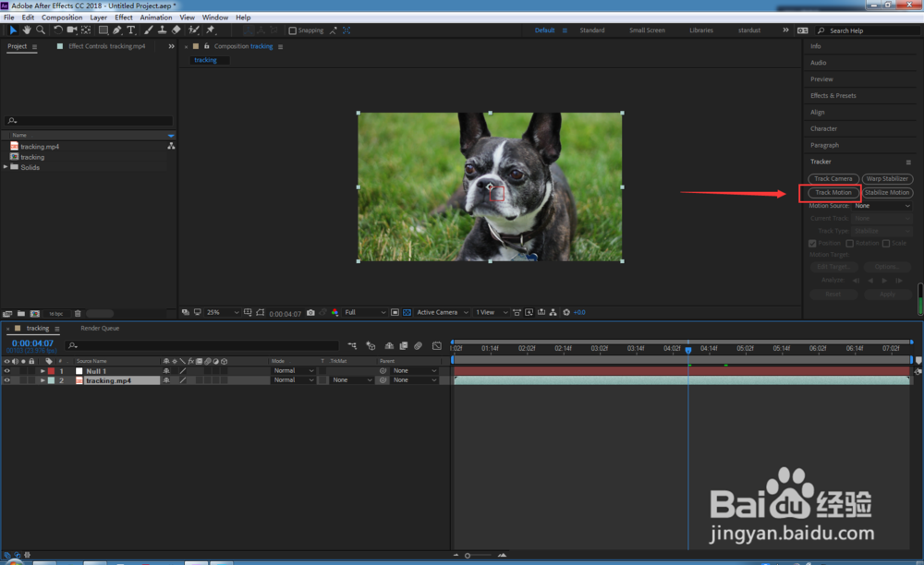Select the Unified Camera tool

[72, 30]
